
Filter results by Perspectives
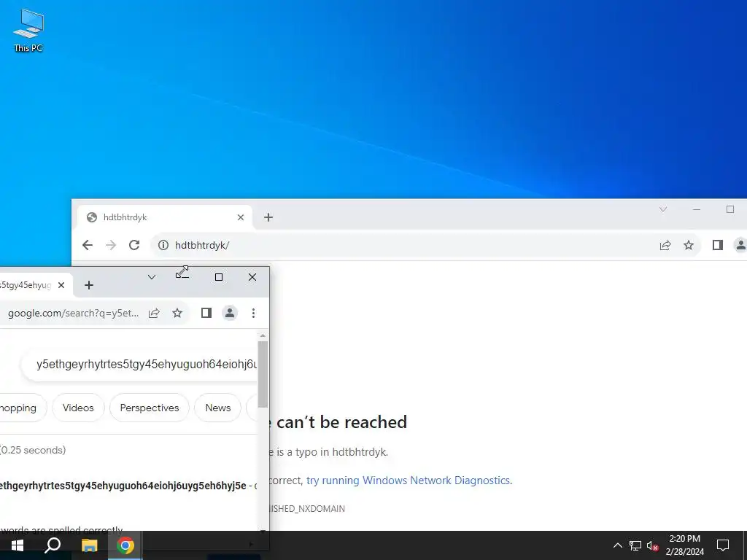pos(150,408)
